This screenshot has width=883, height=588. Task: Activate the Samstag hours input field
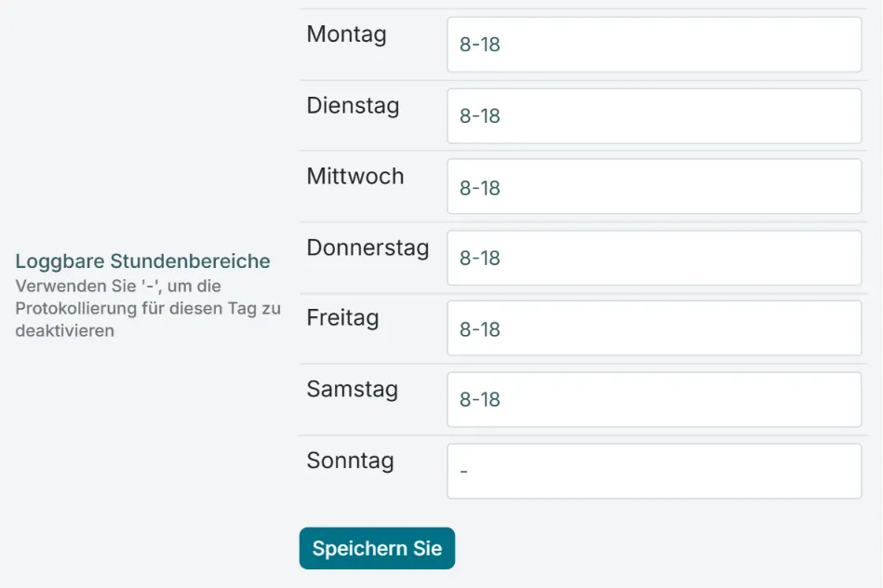click(654, 399)
